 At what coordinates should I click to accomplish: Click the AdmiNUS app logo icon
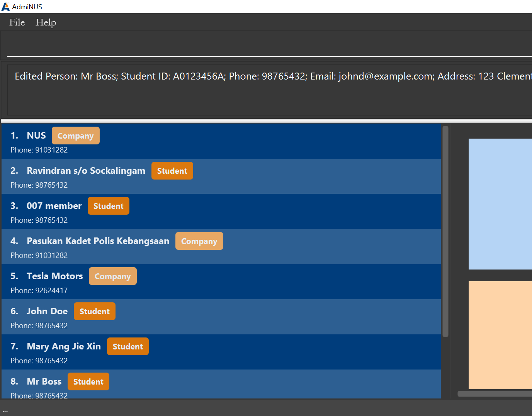point(5,7)
